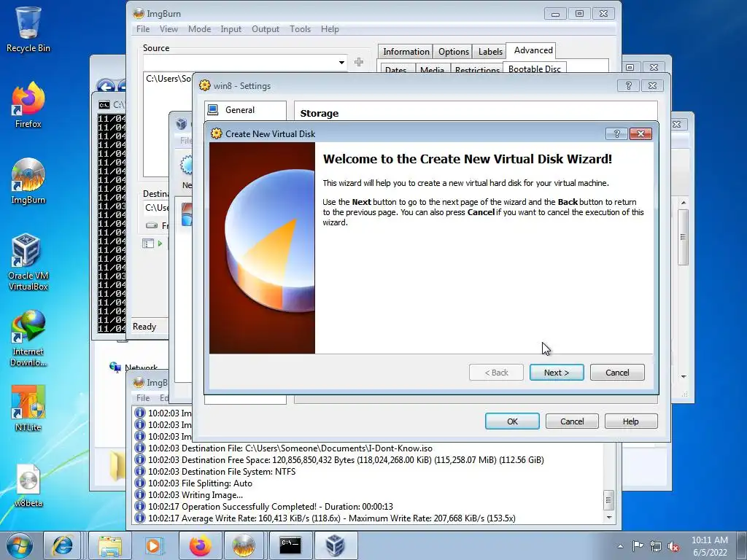Select the Firefox desktop shortcut
This screenshot has width=747, height=560.
[28, 105]
